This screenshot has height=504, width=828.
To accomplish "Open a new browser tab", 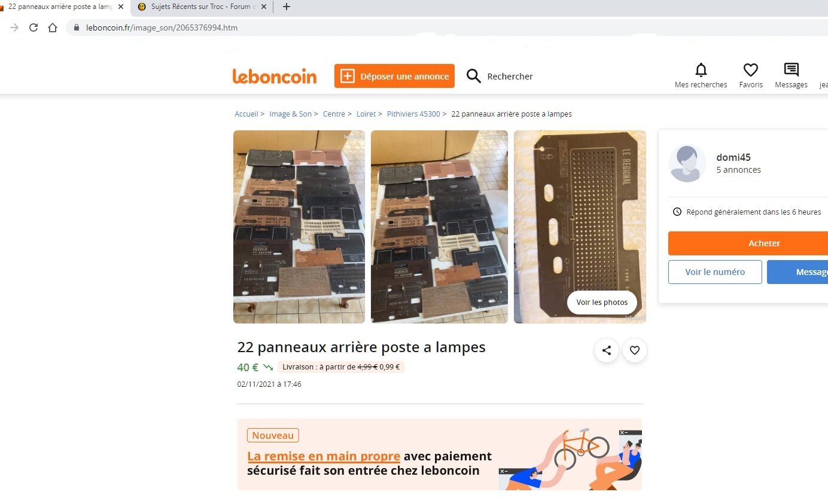I will tap(287, 7).
